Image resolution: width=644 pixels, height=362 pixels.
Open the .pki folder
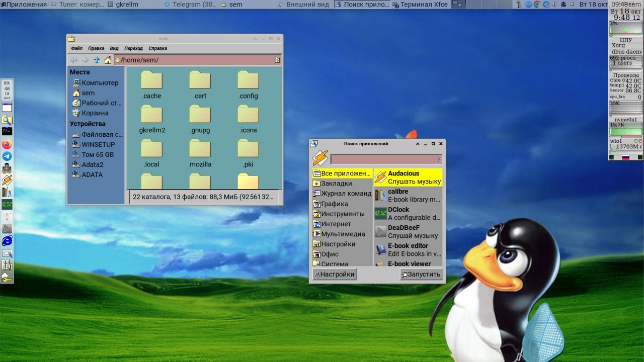pos(248,153)
